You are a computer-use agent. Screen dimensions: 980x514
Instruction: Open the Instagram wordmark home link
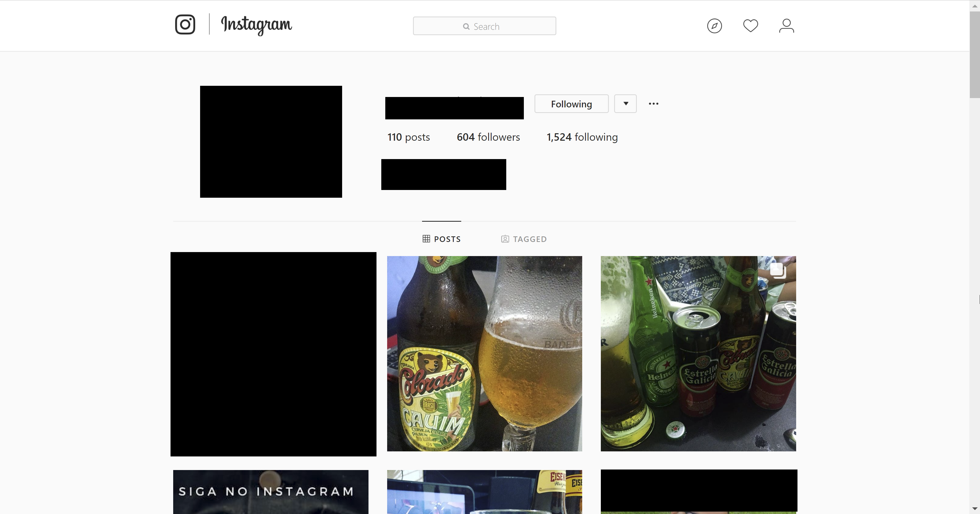point(256,25)
